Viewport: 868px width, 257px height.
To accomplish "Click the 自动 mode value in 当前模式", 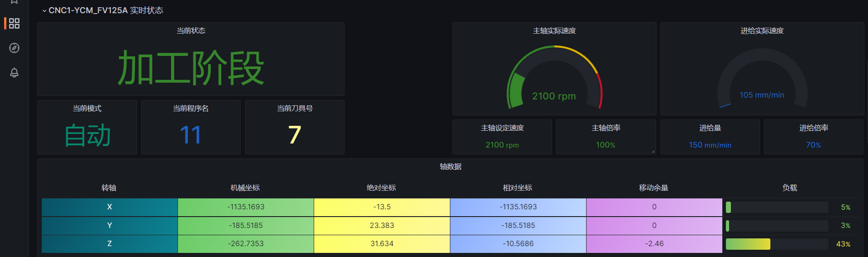I will pyautogui.click(x=87, y=135).
